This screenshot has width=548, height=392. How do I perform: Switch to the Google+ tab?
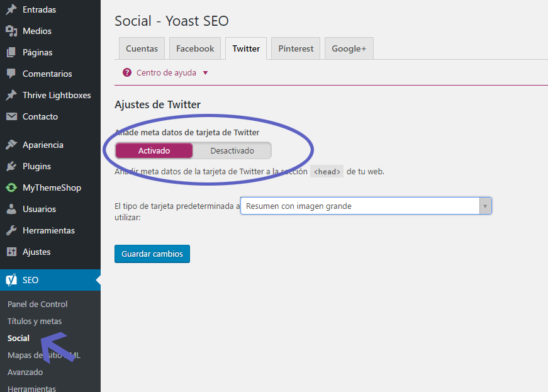point(349,48)
